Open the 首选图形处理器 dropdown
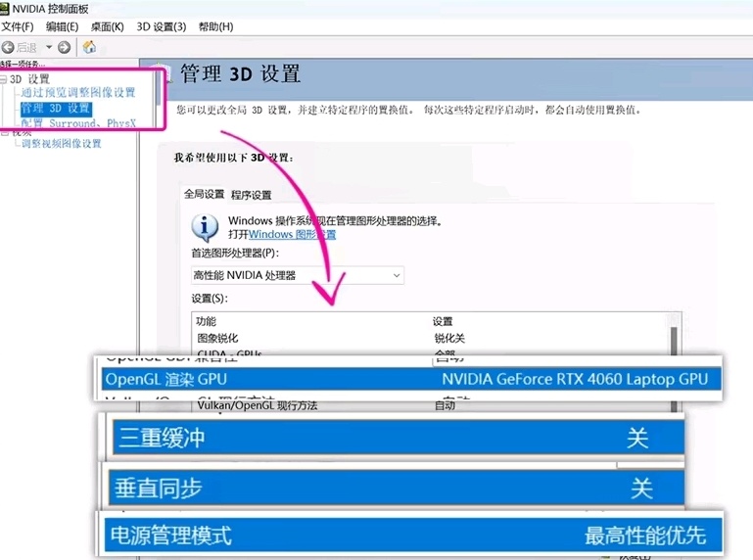Screen dimensions: 753x560 [x=298, y=276]
